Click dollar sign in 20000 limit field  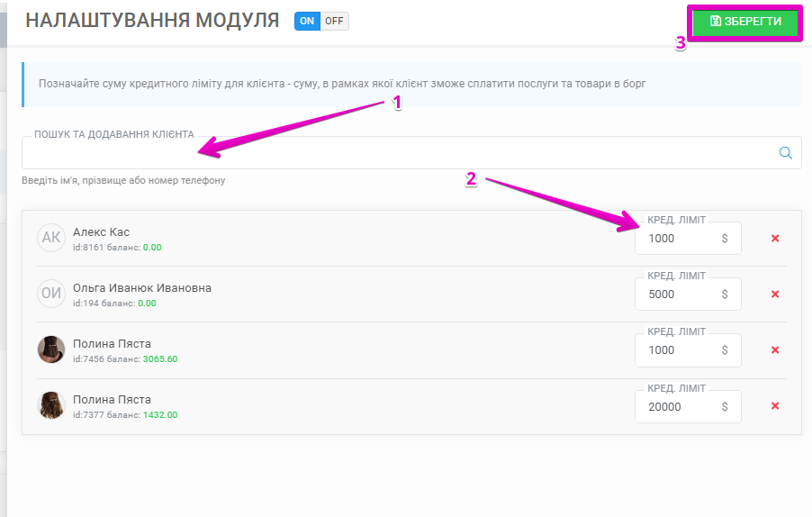pyautogui.click(x=725, y=406)
